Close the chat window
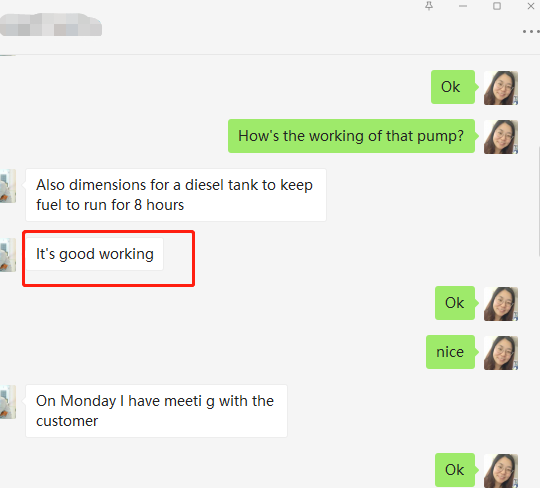Screen dimensions: 540x488 (x=531, y=6)
